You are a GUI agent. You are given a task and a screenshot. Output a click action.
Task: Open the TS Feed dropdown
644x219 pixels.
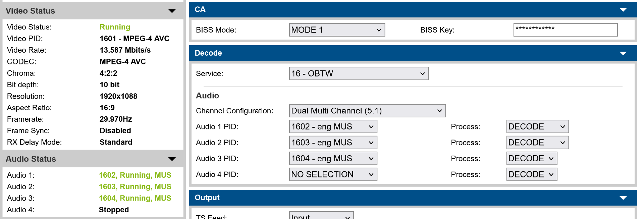pyautogui.click(x=321, y=216)
